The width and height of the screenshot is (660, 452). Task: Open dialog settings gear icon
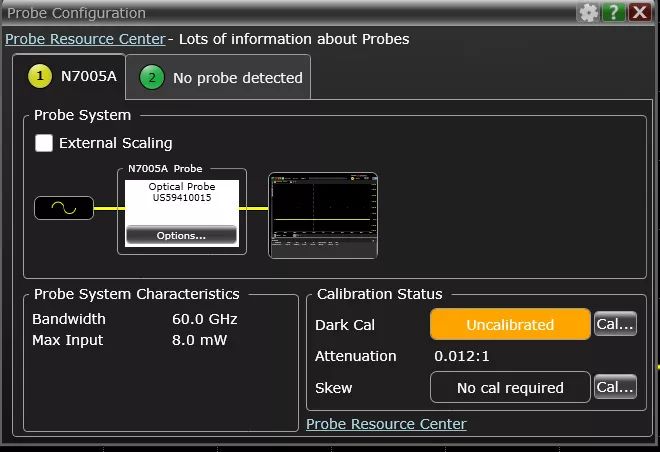click(588, 13)
